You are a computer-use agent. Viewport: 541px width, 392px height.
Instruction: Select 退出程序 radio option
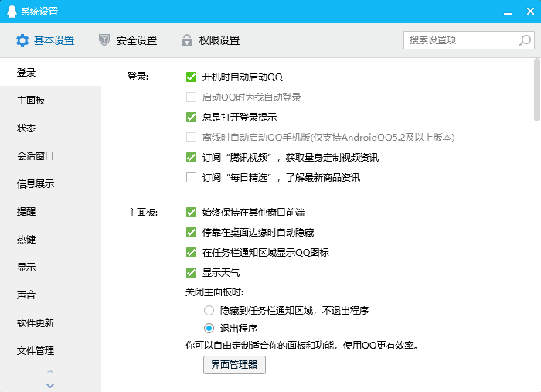[209, 328]
